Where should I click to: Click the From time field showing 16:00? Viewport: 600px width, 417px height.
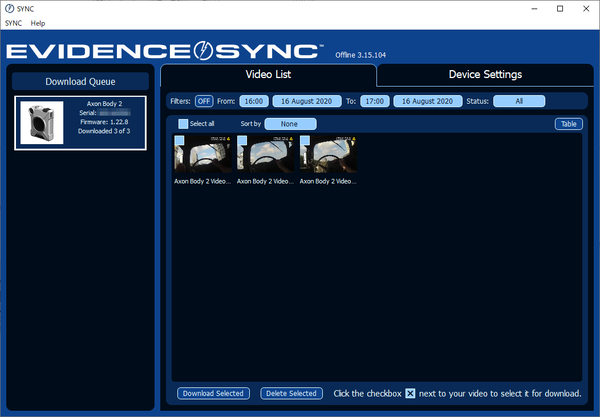tap(253, 101)
